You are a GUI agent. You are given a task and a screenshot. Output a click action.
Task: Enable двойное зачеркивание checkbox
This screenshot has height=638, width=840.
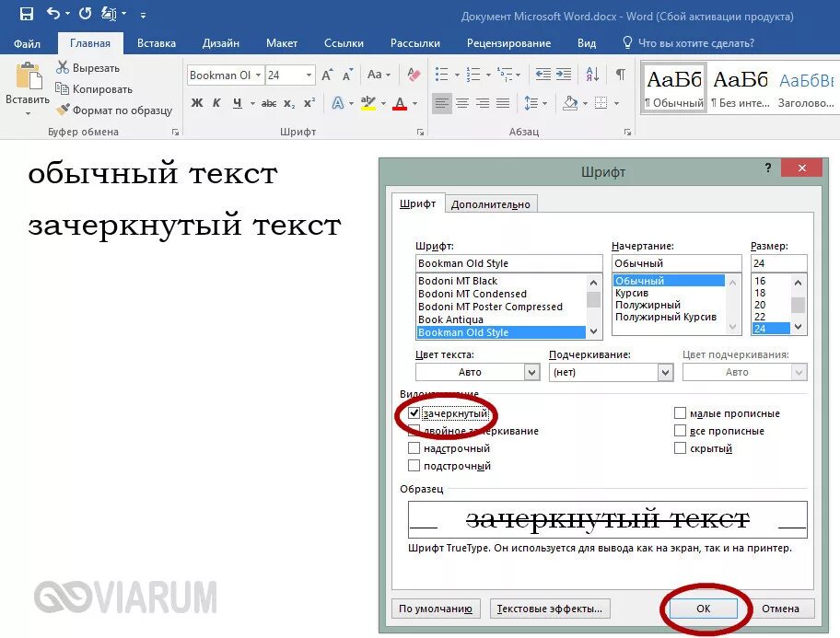tap(414, 431)
